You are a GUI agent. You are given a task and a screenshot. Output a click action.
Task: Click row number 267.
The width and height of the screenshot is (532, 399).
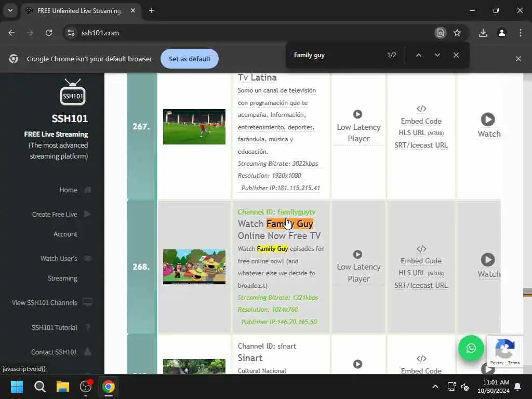(x=141, y=126)
